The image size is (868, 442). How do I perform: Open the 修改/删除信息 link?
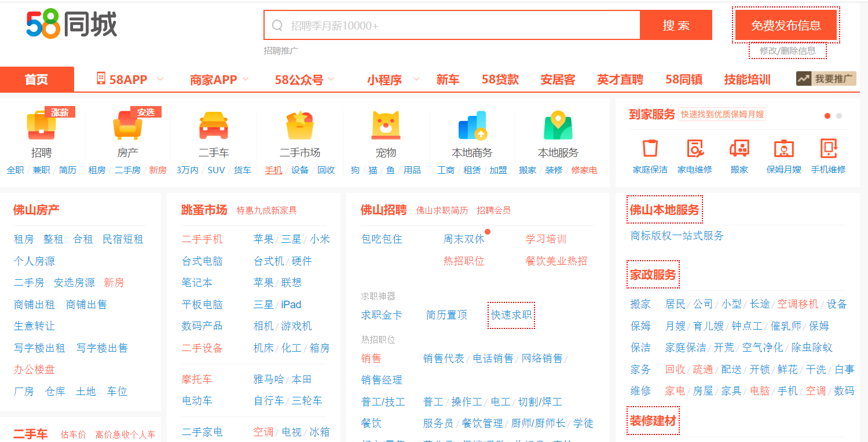click(788, 50)
